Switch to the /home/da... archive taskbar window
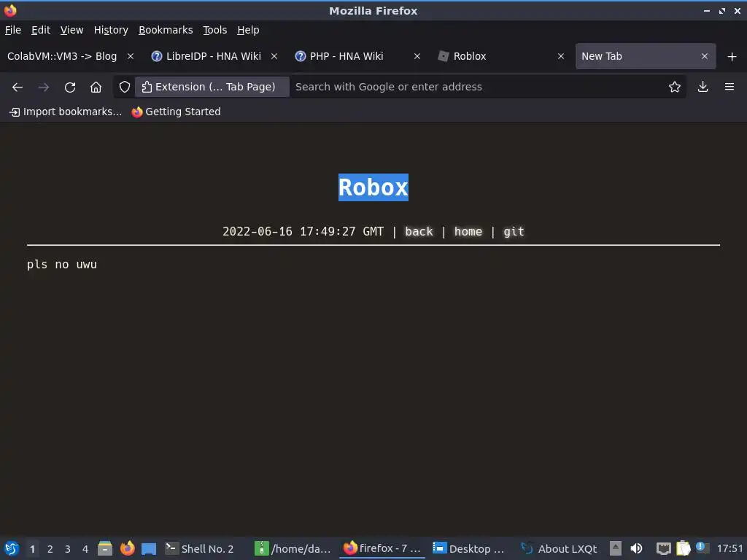The image size is (747, 560). [293, 549]
